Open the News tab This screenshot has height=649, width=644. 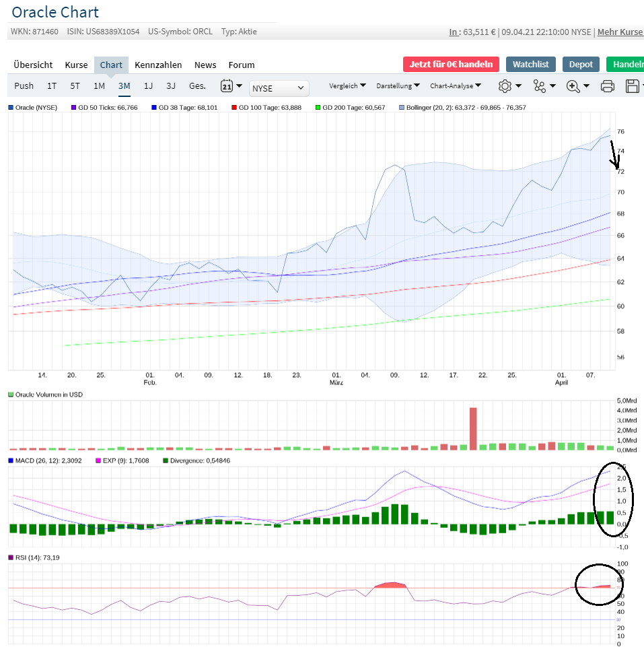[x=205, y=65]
